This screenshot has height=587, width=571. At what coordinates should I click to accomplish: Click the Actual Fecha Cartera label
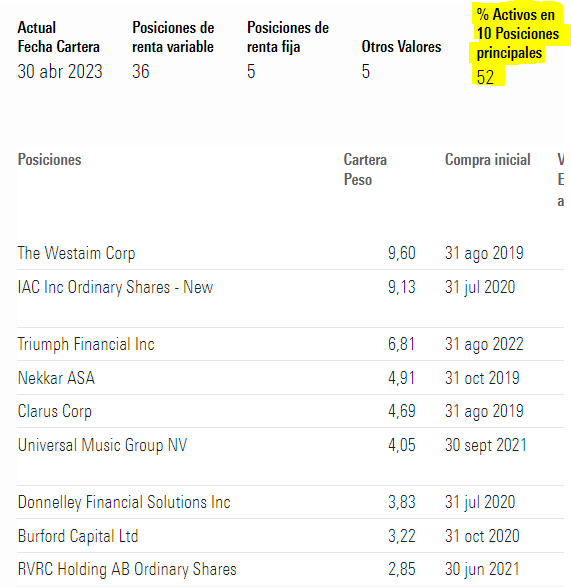click(x=58, y=37)
